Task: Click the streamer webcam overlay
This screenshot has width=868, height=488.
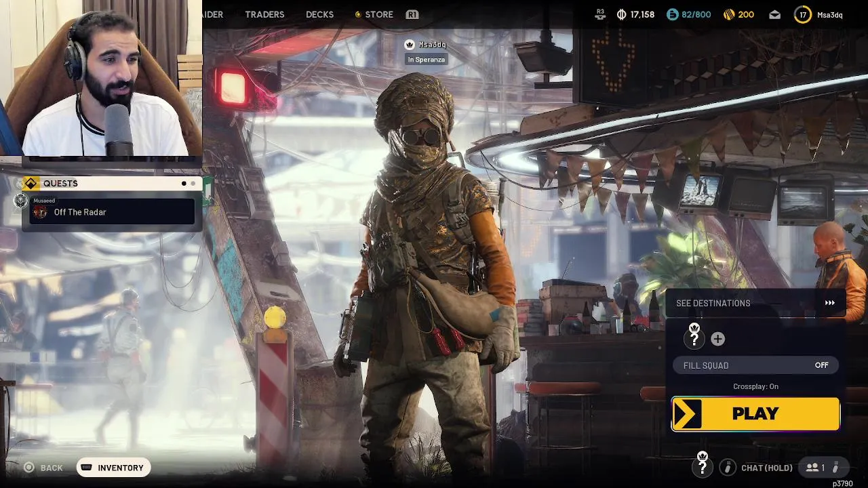Action: click(x=101, y=78)
